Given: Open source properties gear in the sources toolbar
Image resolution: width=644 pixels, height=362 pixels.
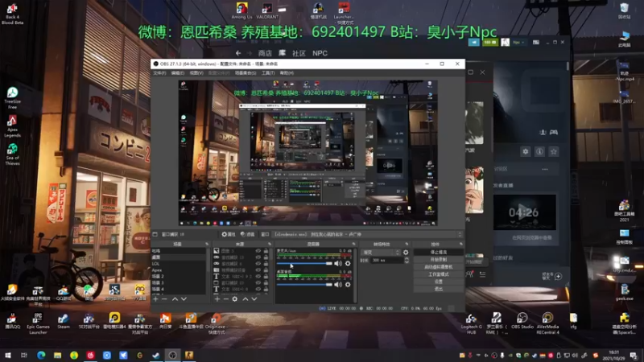Looking at the screenshot, I should [235, 299].
